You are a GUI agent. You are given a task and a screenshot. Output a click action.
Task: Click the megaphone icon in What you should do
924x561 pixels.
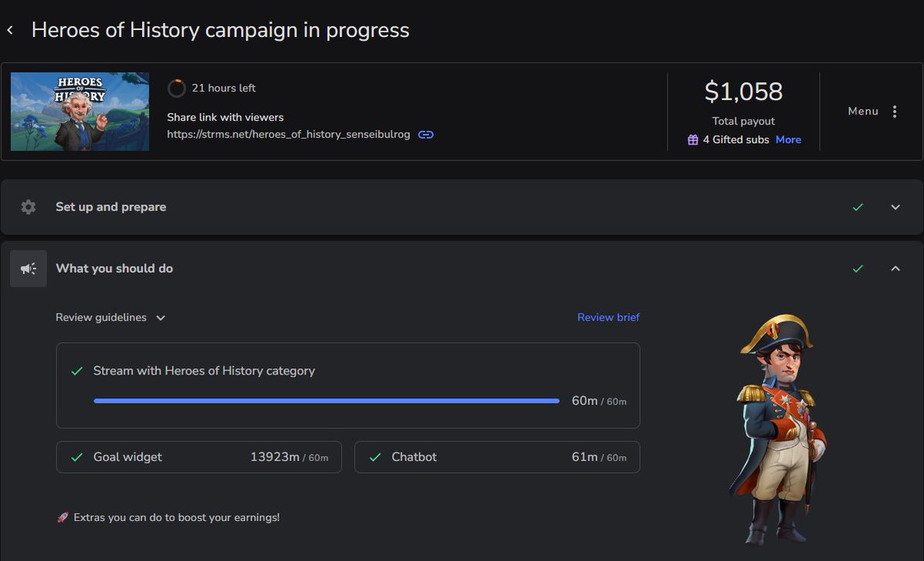[28, 268]
